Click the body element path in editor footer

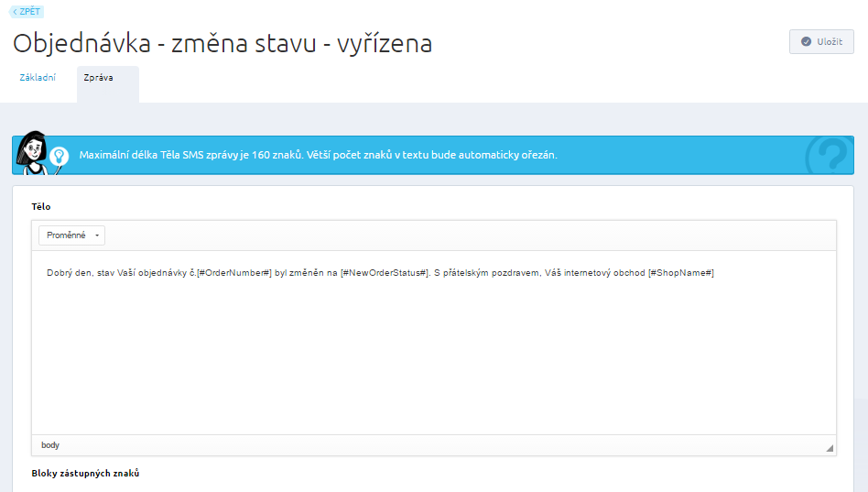tap(49, 445)
